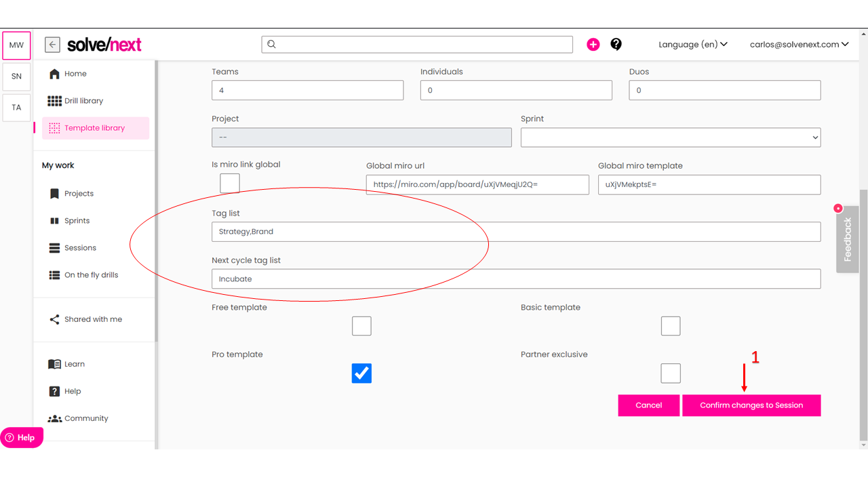Click the Individuals number field
This screenshot has height=488, width=868.
(516, 90)
